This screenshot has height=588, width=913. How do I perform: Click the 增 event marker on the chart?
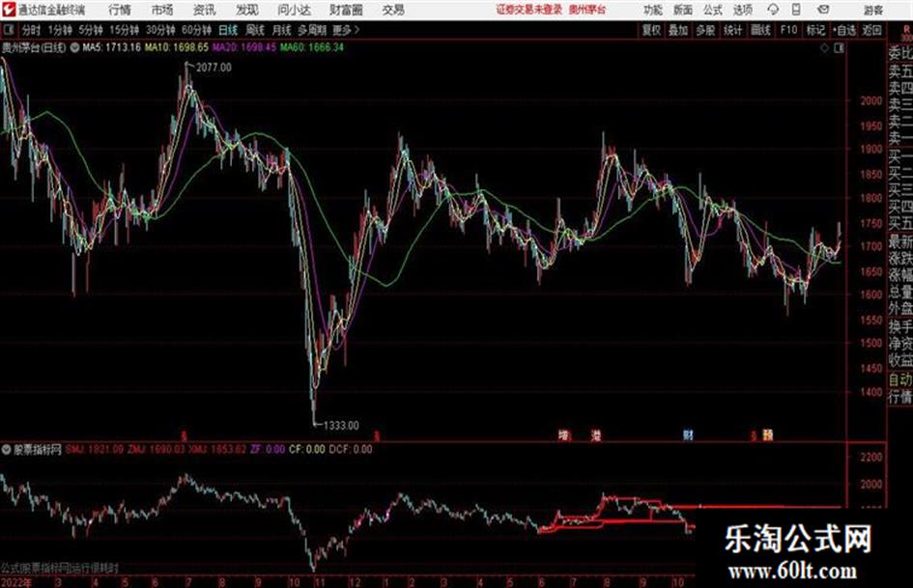click(x=563, y=434)
